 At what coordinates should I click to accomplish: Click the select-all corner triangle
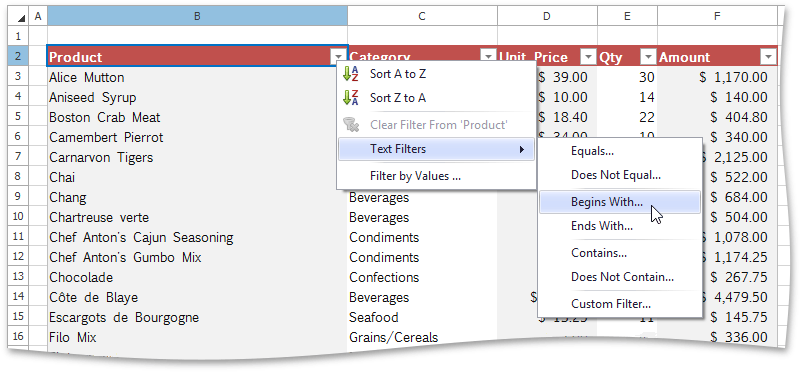[x=21, y=18]
